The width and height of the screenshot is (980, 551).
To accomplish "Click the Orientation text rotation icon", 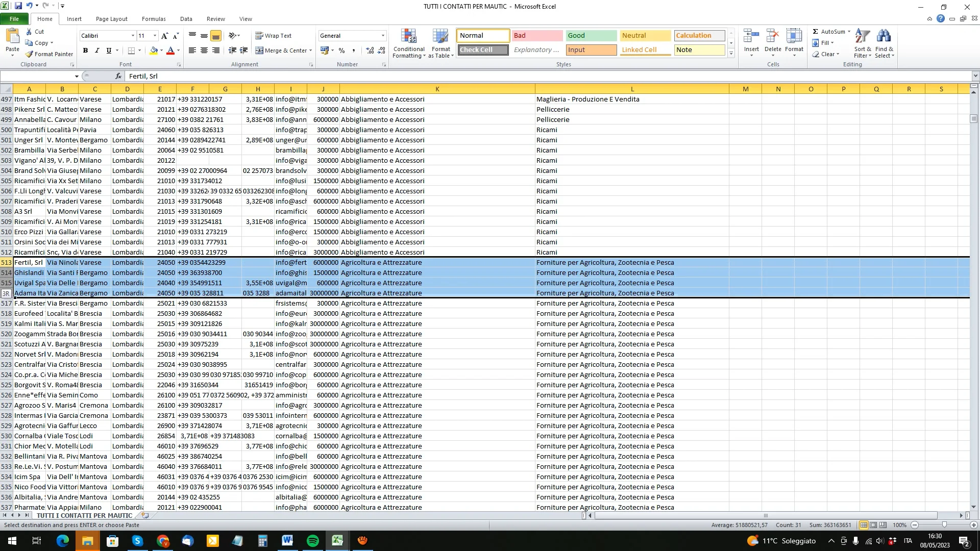I will click(x=233, y=36).
